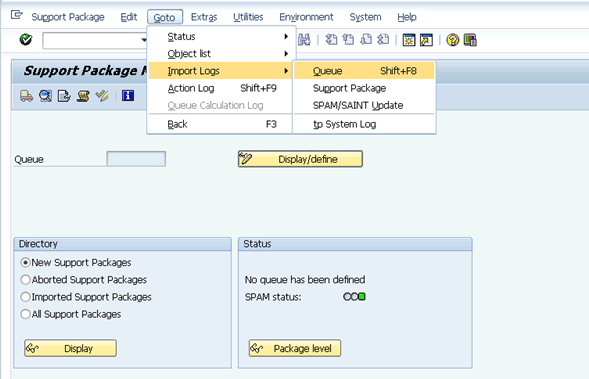The height and width of the screenshot is (379, 589).
Task: Click the First Page icon
Action: 331,39
